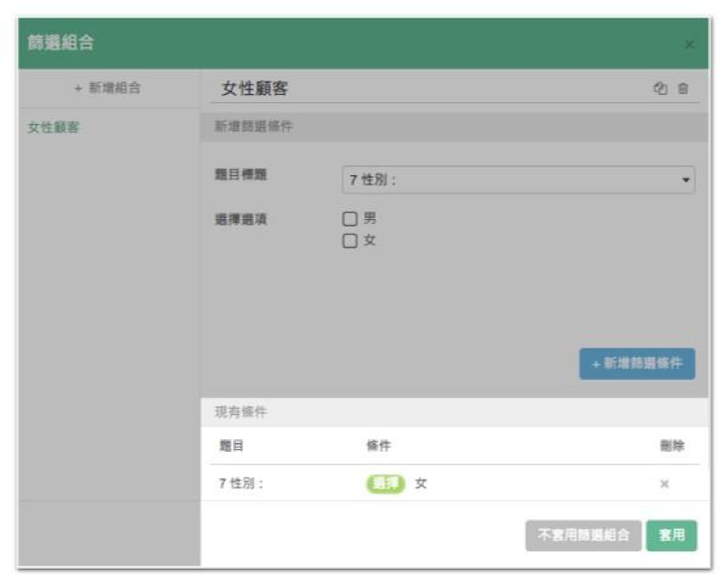The height and width of the screenshot is (587, 728).
Task: Click the duplicate combination copy icon
Action: click(x=660, y=89)
